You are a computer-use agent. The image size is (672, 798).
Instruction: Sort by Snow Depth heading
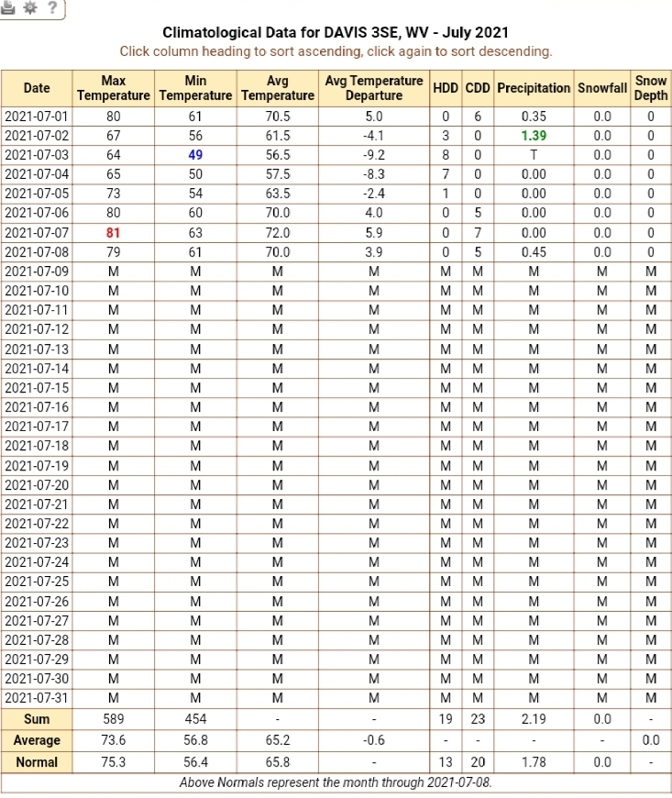[651, 88]
